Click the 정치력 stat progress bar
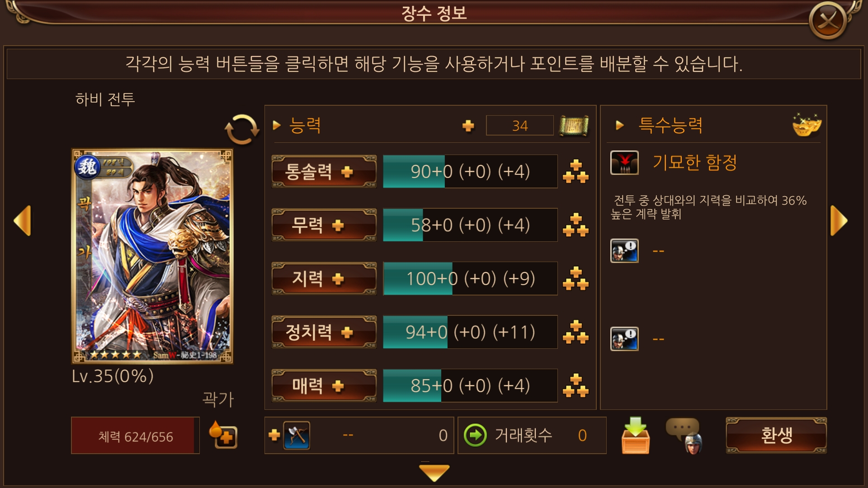This screenshot has width=868, height=488. (x=470, y=332)
